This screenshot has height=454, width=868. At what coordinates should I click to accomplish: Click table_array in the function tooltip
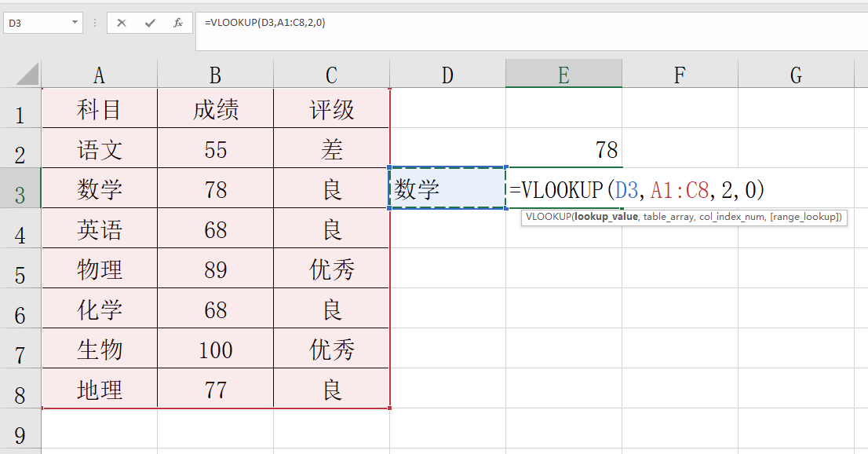[x=669, y=217]
